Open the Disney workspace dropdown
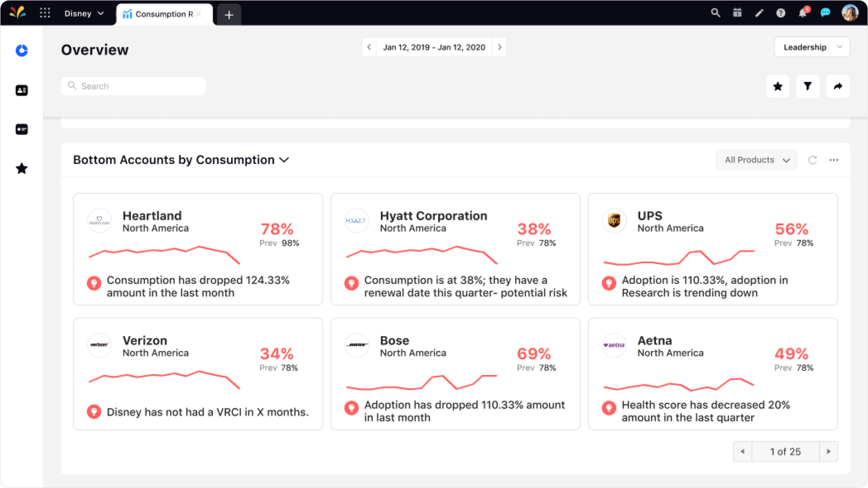The height and width of the screenshot is (488, 868). pyautogui.click(x=84, y=14)
